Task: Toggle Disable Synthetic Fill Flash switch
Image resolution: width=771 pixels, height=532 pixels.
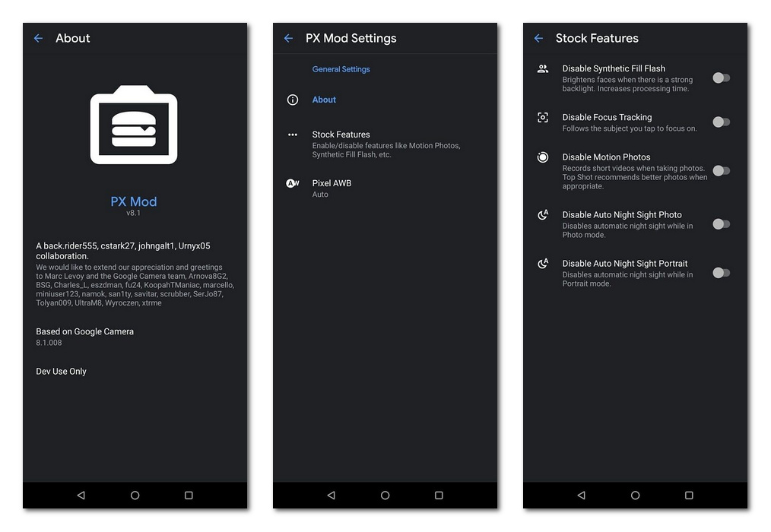Action: coord(721,78)
